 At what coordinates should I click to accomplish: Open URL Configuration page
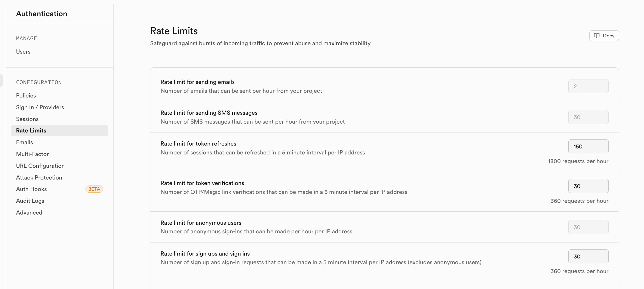coord(40,166)
